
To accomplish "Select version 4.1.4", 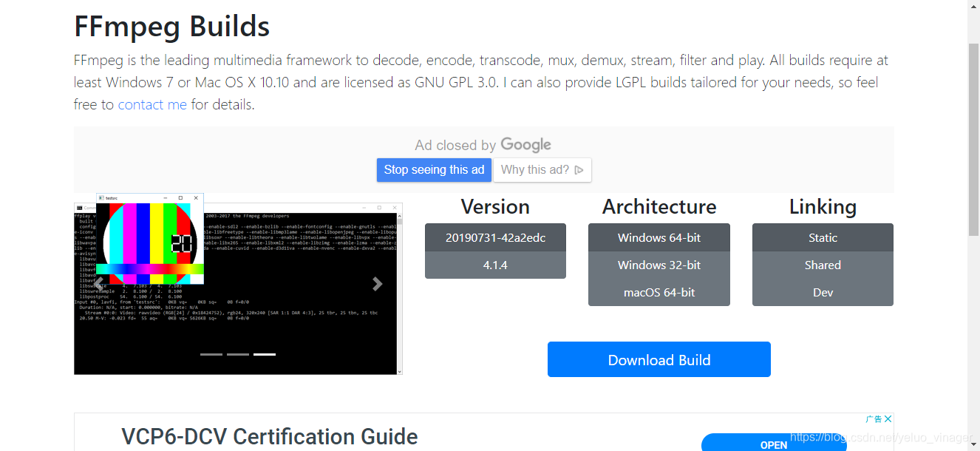I will 495,265.
